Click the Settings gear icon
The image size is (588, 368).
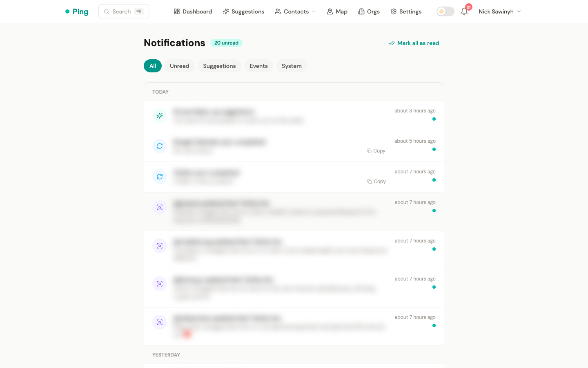click(x=394, y=11)
